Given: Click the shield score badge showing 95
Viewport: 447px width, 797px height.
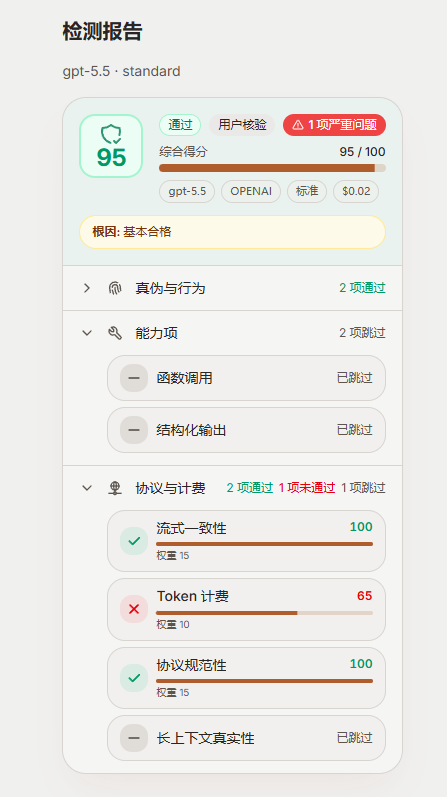Looking at the screenshot, I should pos(111,146).
